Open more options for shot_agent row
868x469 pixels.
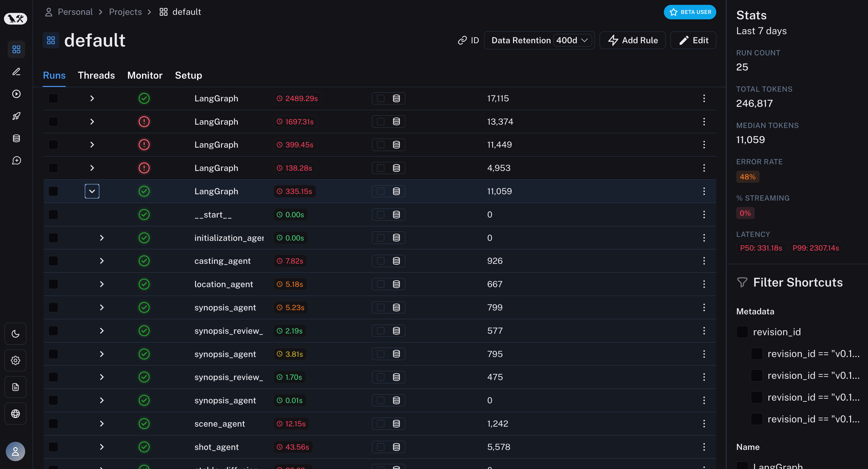coord(704,447)
